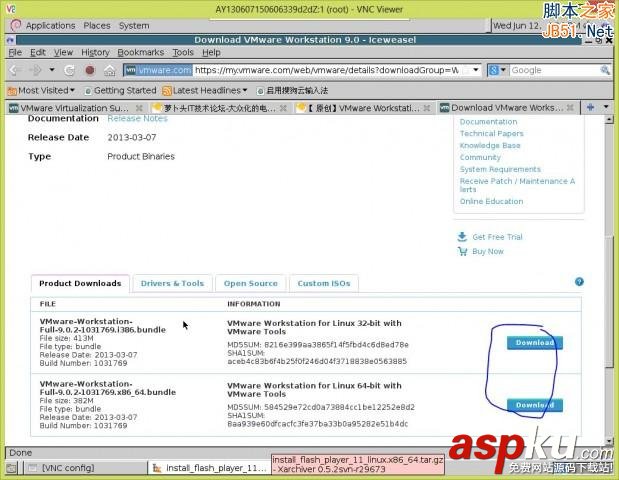Click the Google search input field
The height and width of the screenshot is (480, 619).
[x=553, y=70]
